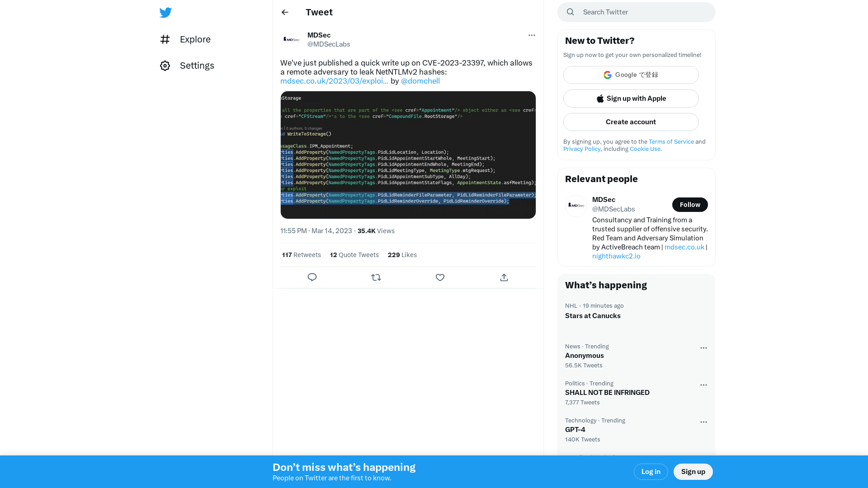This screenshot has width=868, height=488.
Task: Click Create account button
Action: pos(631,122)
